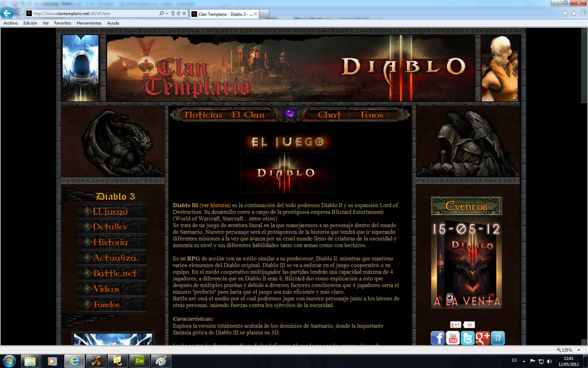Expand the 135% zoom level dropdown
The width and height of the screenshot is (588, 368).
579,350
